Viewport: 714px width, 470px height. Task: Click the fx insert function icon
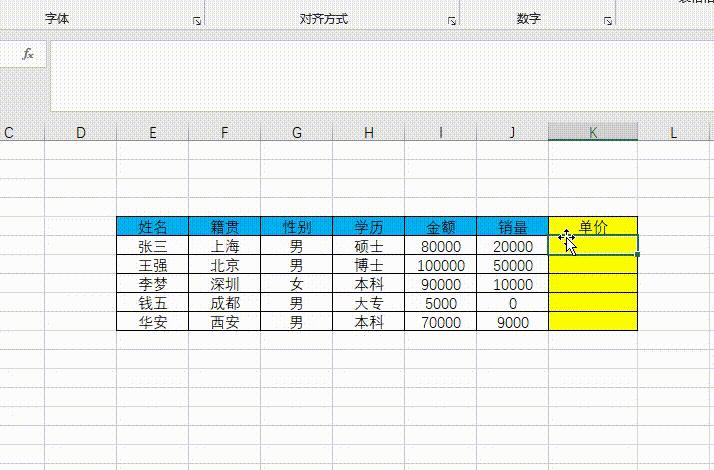tap(28, 54)
